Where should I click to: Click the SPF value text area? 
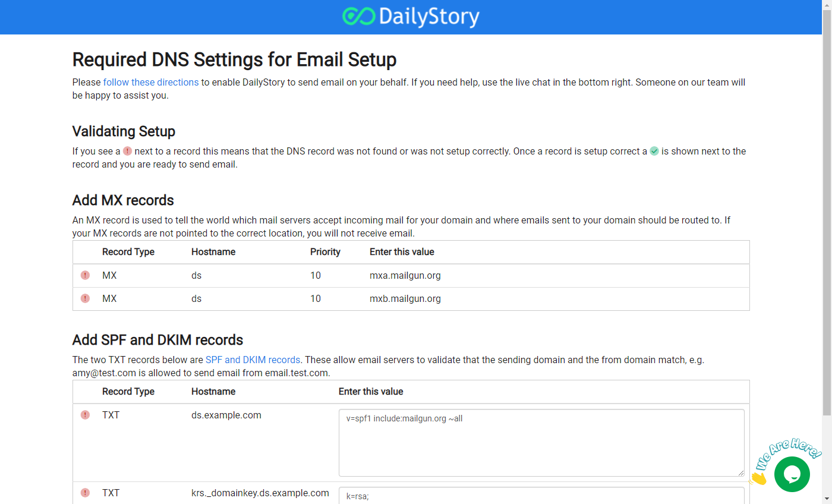[x=541, y=443]
